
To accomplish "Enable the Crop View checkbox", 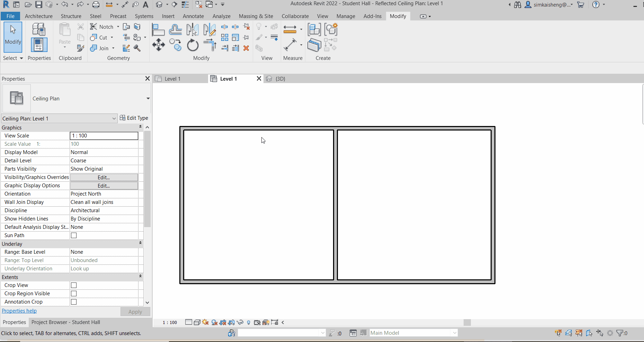I will click(74, 285).
